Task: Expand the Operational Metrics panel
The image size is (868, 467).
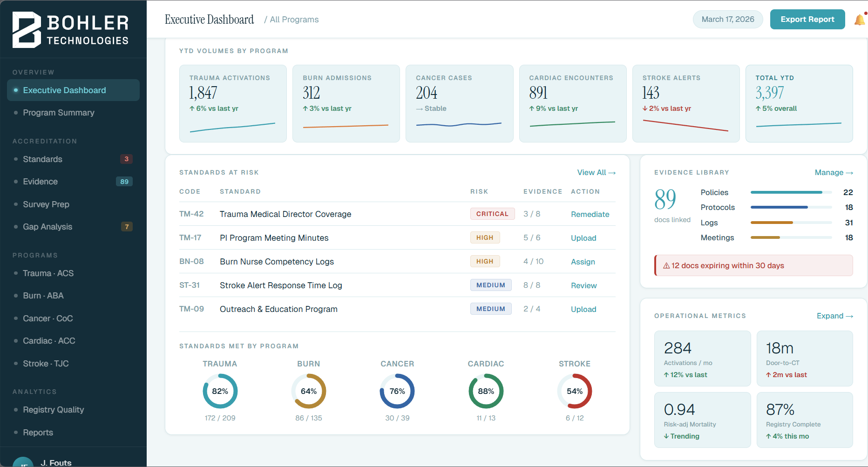Action: tap(834, 316)
